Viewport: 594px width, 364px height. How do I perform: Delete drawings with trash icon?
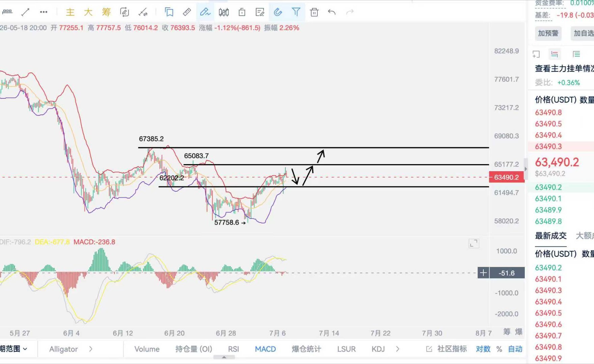pyautogui.click(x=314, y=12)
